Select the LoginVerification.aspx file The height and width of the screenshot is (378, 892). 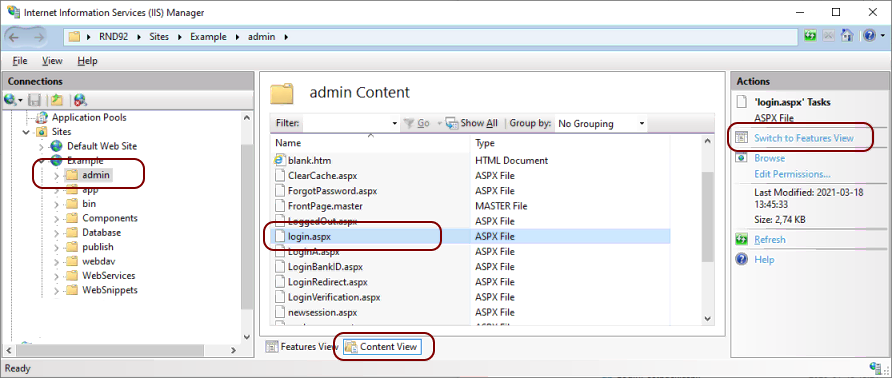coord(334,297)
